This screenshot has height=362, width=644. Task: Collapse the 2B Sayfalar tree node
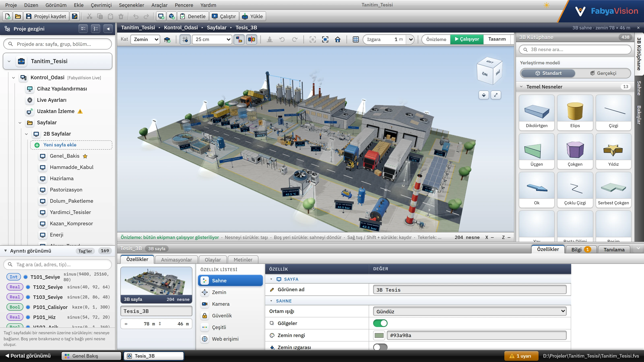pos(27,134)
